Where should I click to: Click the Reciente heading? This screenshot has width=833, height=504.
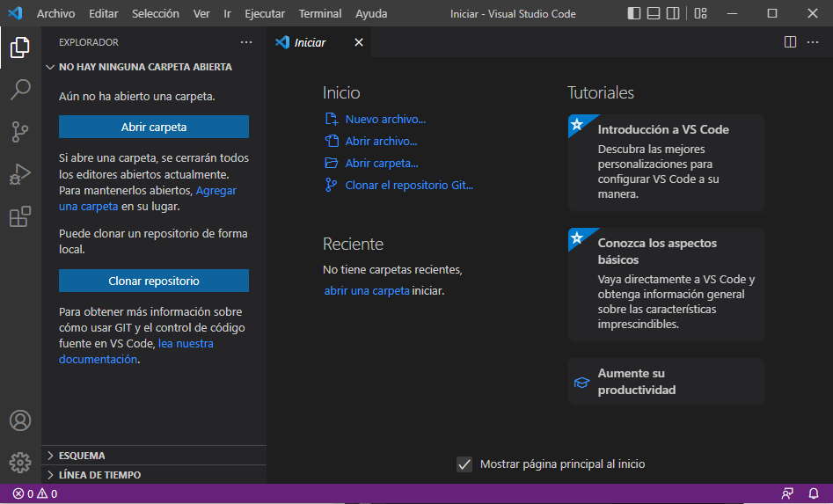coord(354,244)
